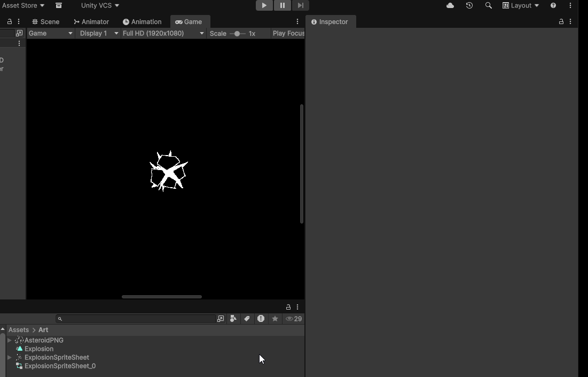This screenshot has height=377, width=588.
Task: Adjust the Game view Scale slider
Action: click(x=237, y=34)
